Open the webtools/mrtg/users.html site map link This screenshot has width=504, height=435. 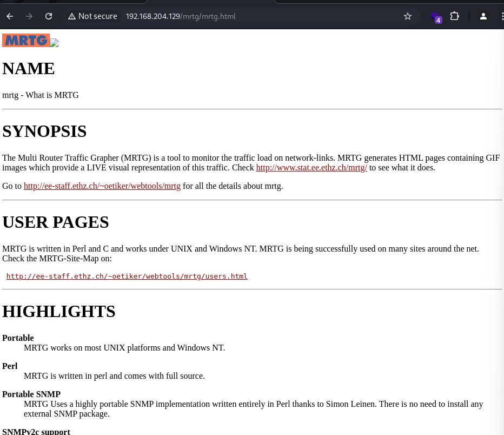coord(127,276)
